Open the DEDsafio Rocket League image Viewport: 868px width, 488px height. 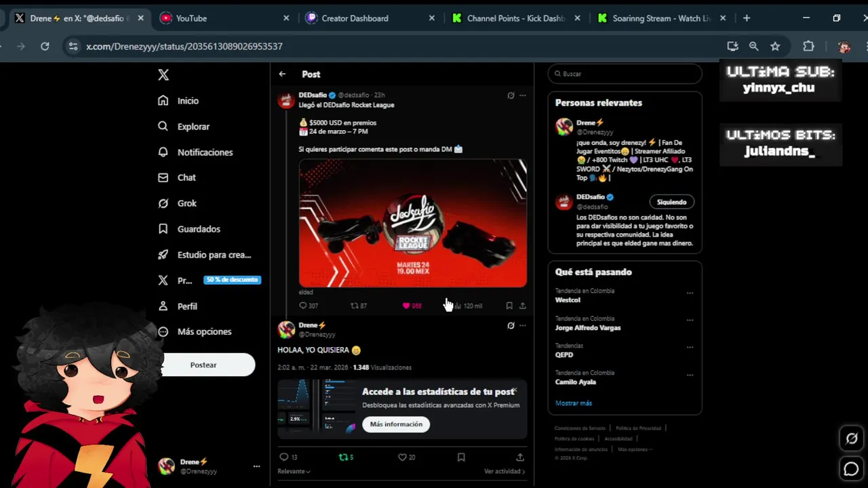(x=412, y=224)
